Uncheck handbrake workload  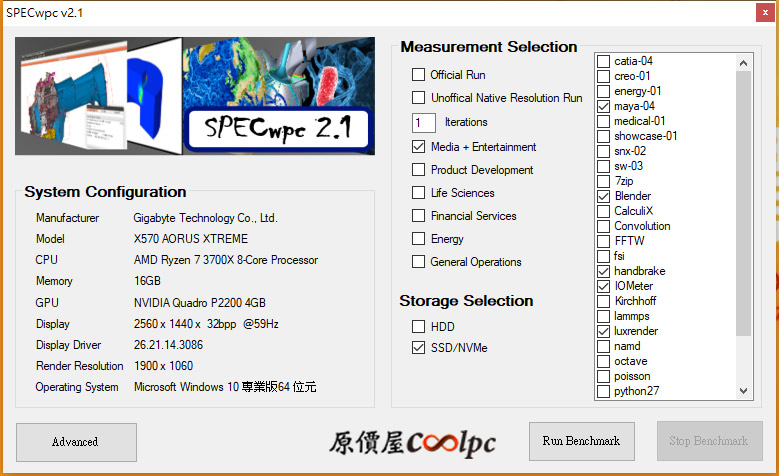pyautogui.click(x=603, y=271)
